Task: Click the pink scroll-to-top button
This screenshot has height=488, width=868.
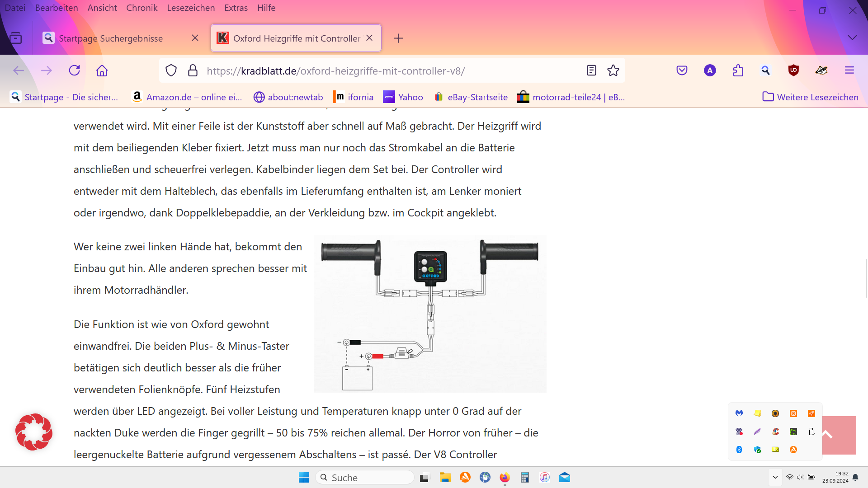Action: [839, 435]
